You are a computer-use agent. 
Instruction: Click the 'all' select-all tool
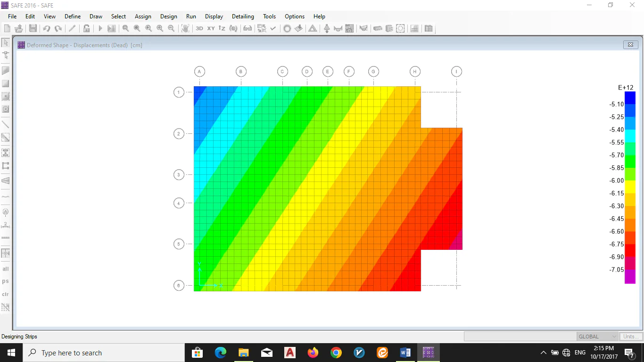point(6,269)
